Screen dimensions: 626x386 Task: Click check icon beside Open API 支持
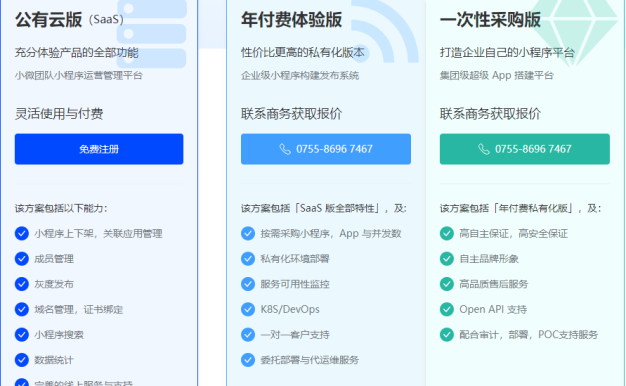click(447, 309)
